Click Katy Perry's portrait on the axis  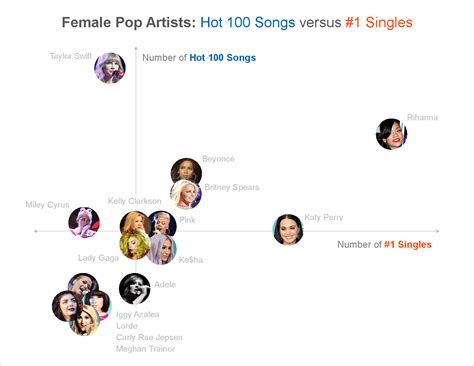coord(288,229)
